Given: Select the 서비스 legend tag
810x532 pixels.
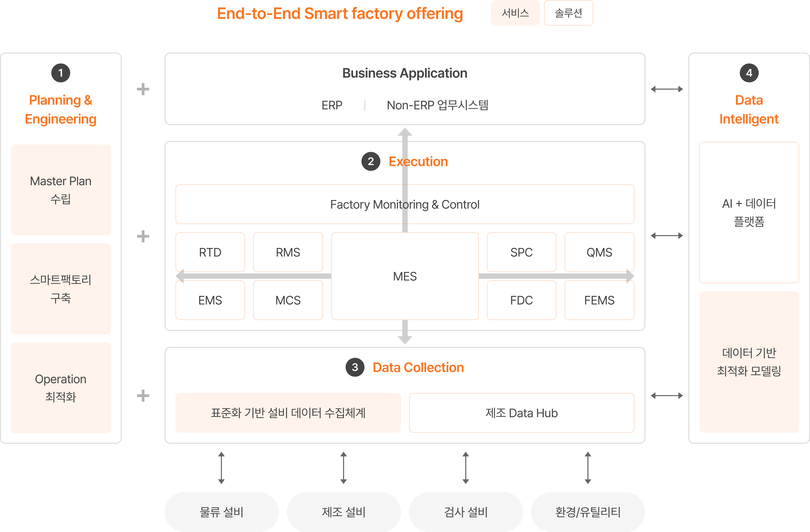Looking at the screenshot, I should point(515,13).
